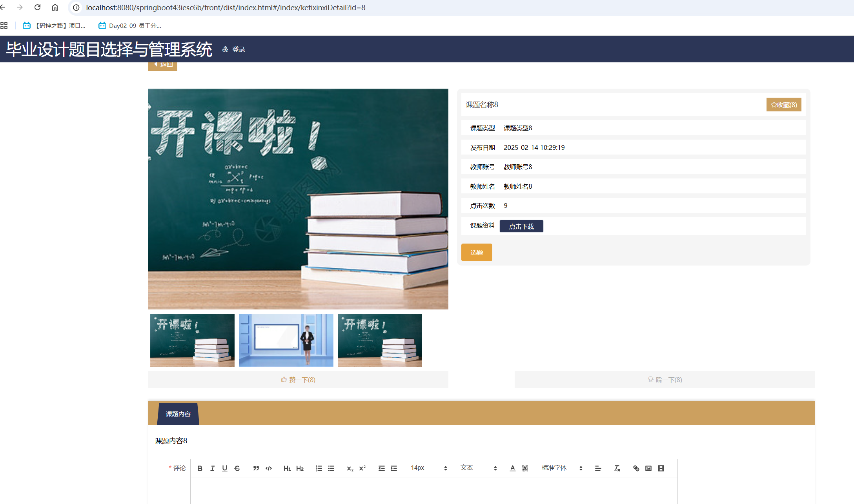This screenshot has width=854, height=504.
Task: Toggle italic formatting in comment editor
Action: coord(212,468)
